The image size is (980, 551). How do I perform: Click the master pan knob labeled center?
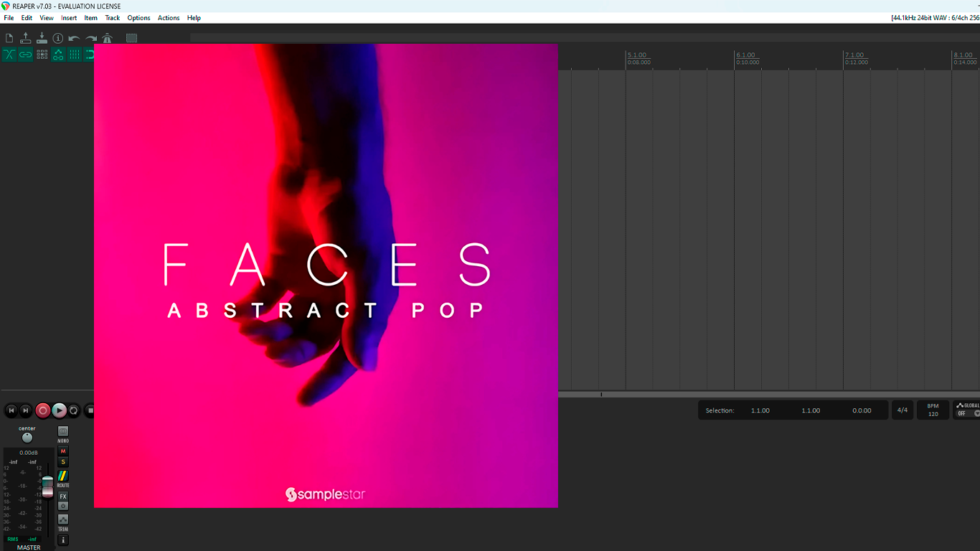tap(27, 438)
